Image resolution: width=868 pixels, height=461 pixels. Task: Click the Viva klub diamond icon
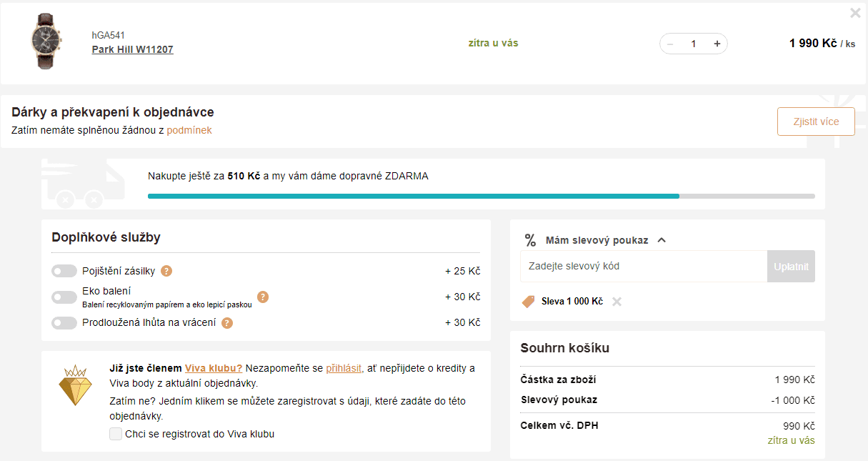75,385
